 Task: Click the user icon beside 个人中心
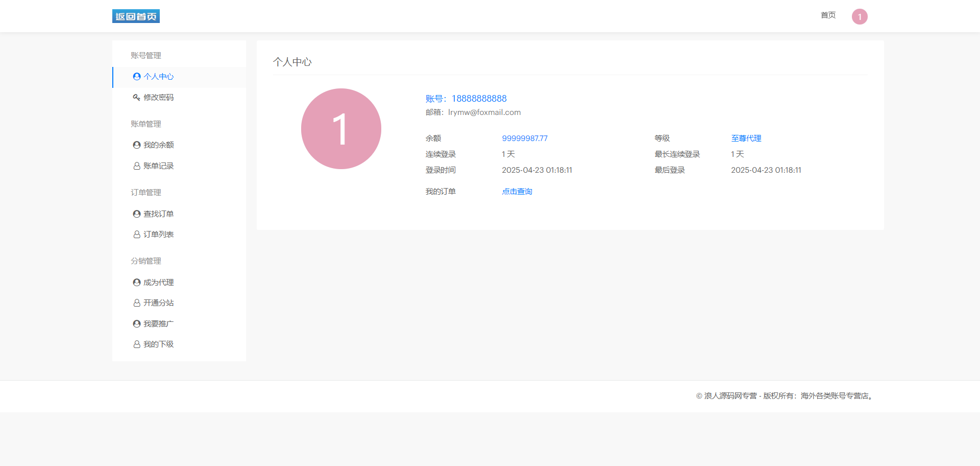pos(137,77)
